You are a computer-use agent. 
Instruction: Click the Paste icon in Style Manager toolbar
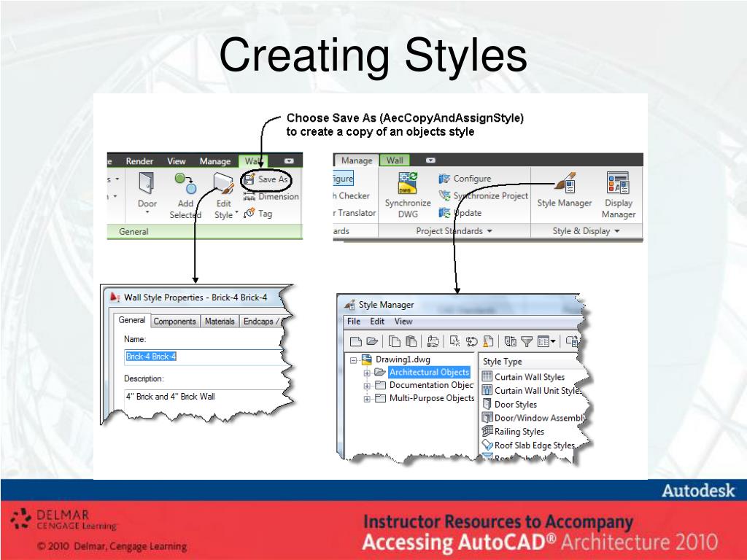click(x=411, y=341)
